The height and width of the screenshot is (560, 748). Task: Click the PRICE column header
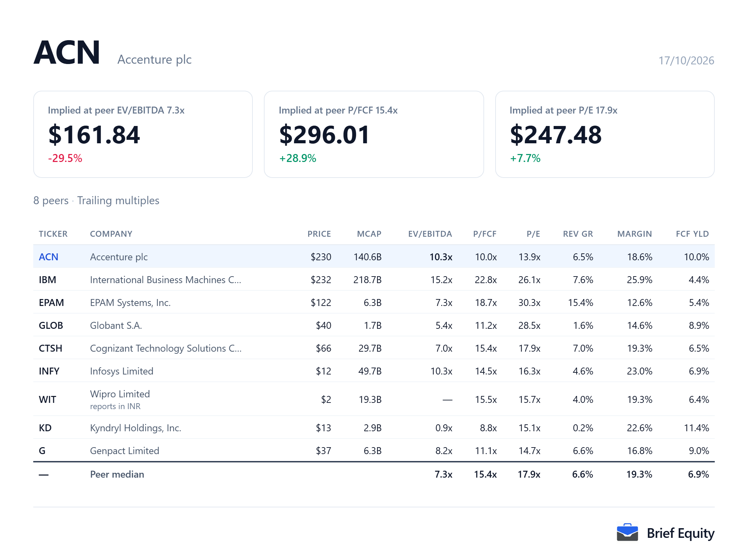pyautogui.click(x=319, y=234)
